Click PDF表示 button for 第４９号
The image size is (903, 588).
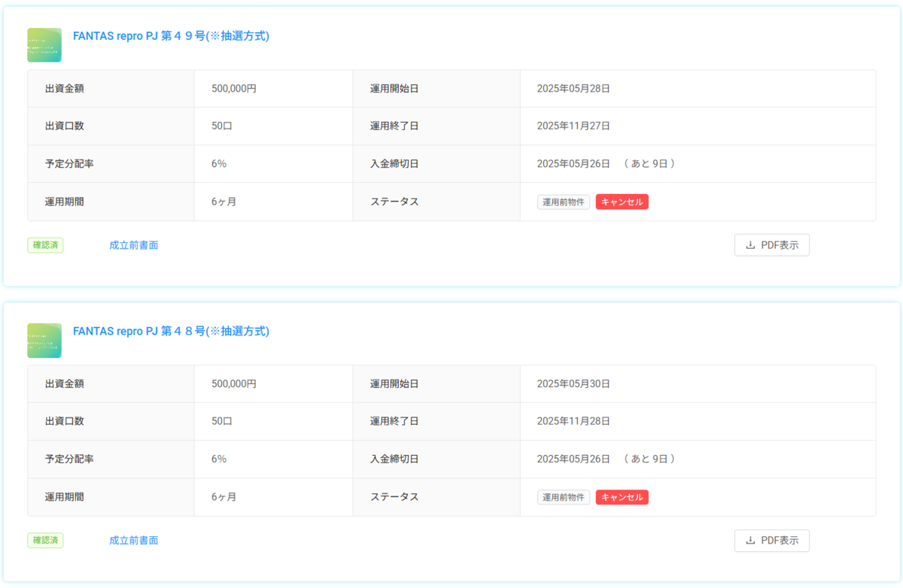click(x=772, y=245)
